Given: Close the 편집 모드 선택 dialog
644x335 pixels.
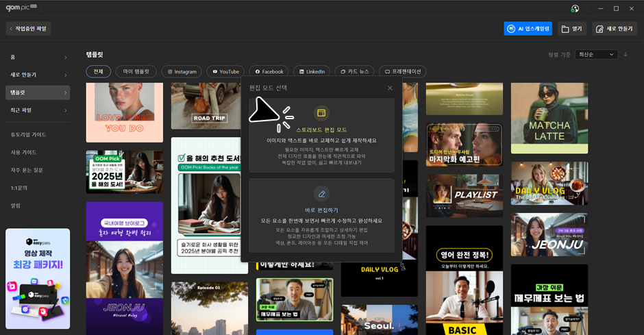Looking at the screenshot, I should (x=390, y=88).
